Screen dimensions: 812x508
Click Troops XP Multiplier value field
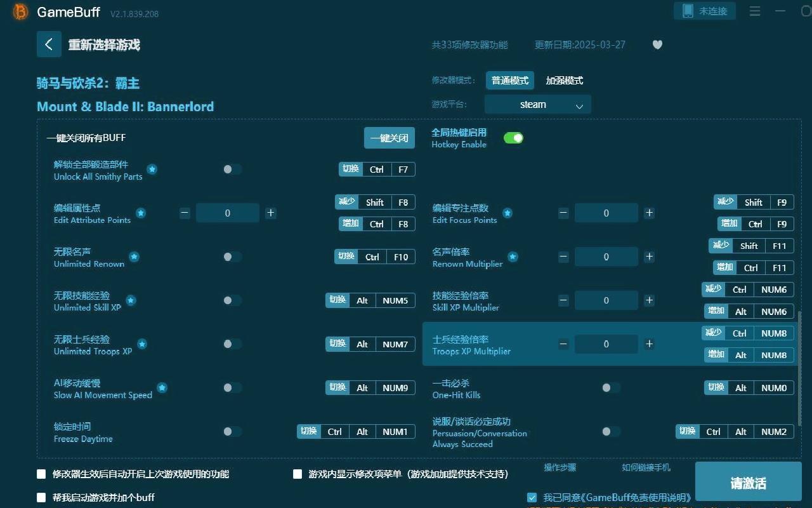pyautogui.click(x=606, y=344)
